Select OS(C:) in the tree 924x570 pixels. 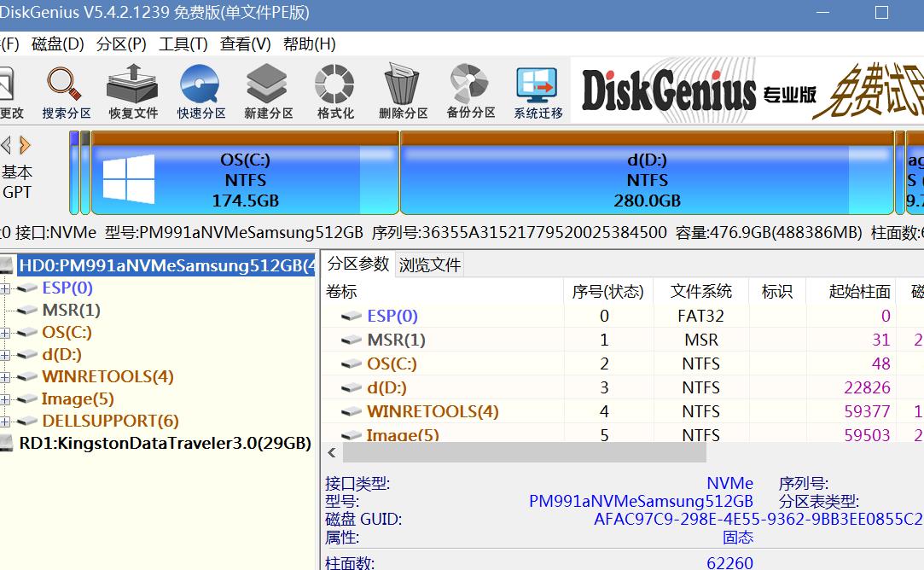coord(67,333)
